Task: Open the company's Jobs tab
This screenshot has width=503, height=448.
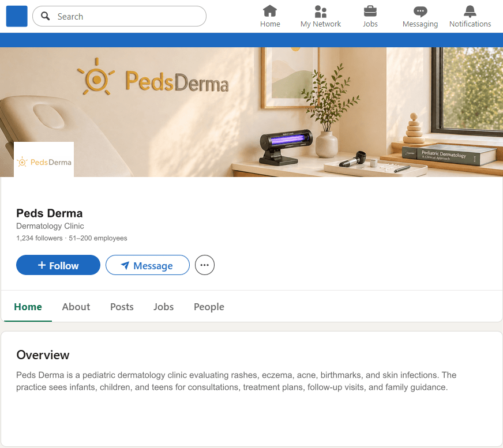Action: point(163,307)
